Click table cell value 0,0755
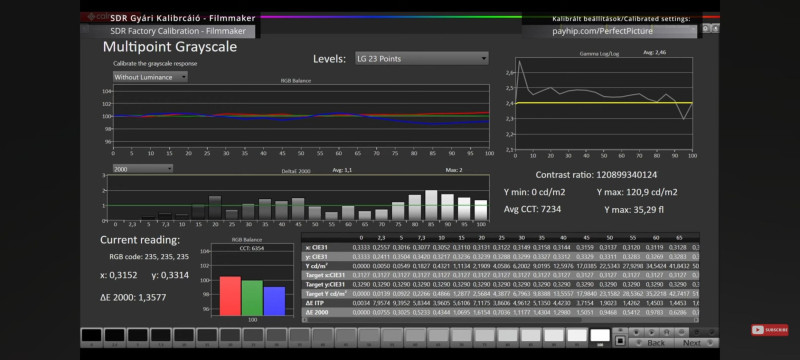 pos(382,312)
